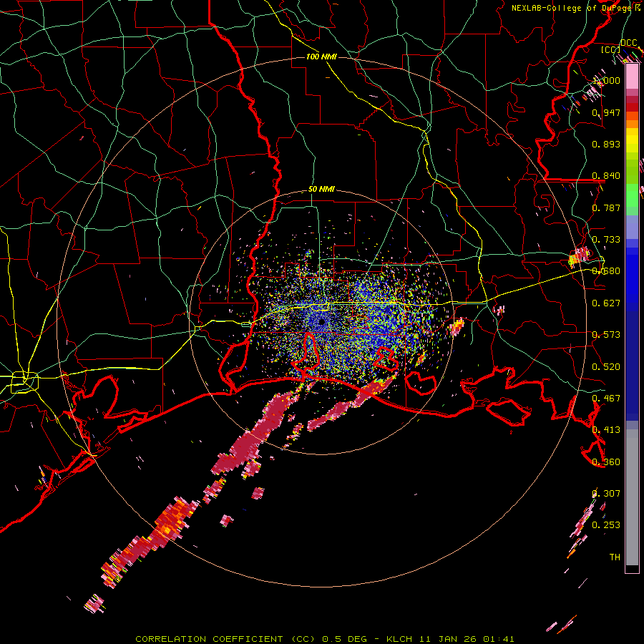
Task: Select the 0.467 color scale label
Action: (606, 399)
